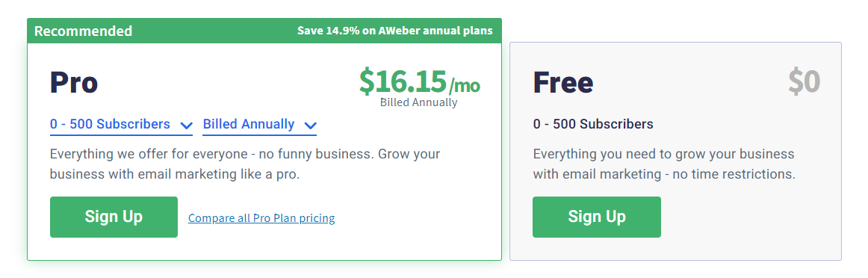Screen dimensions: 868x278
Task: Click the Free plan Sign Up button
Action: coord(597,217)
